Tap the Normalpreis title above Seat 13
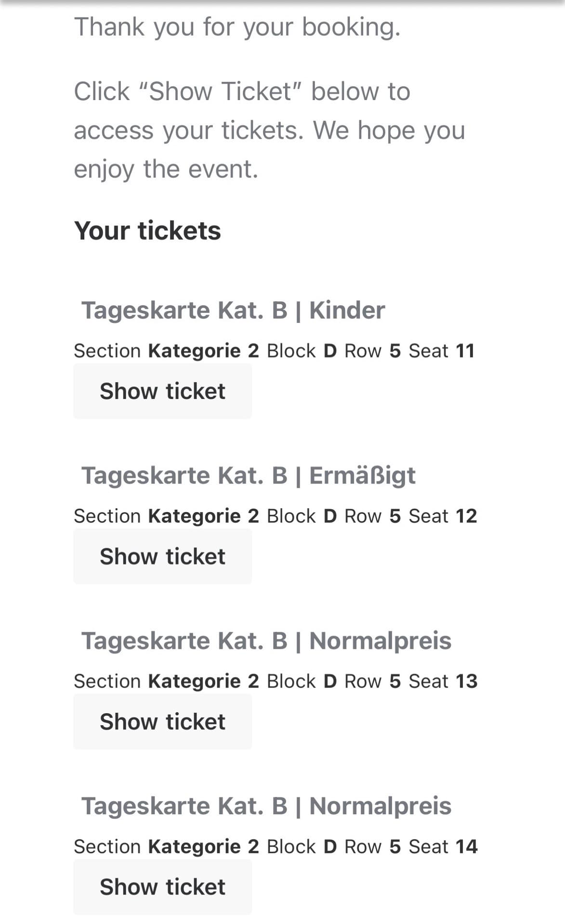The image size is (565, 924). click(x=266, y=641)
